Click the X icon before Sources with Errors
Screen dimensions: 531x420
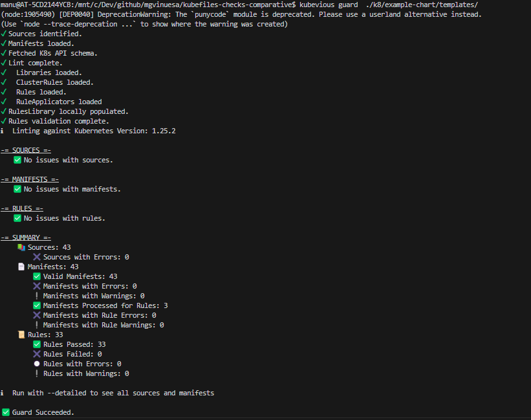[37, 257]
